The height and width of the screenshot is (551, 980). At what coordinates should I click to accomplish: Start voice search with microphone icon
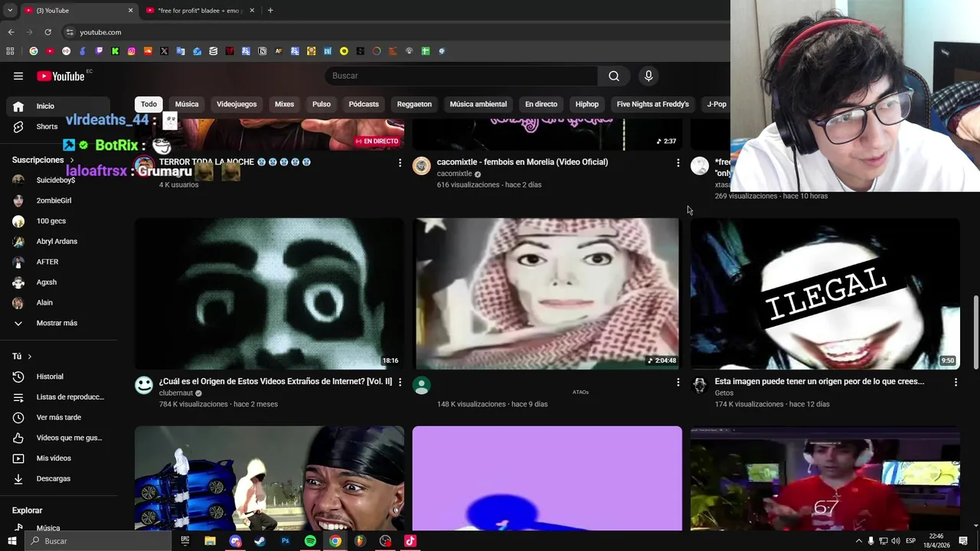tap(648, 76)
